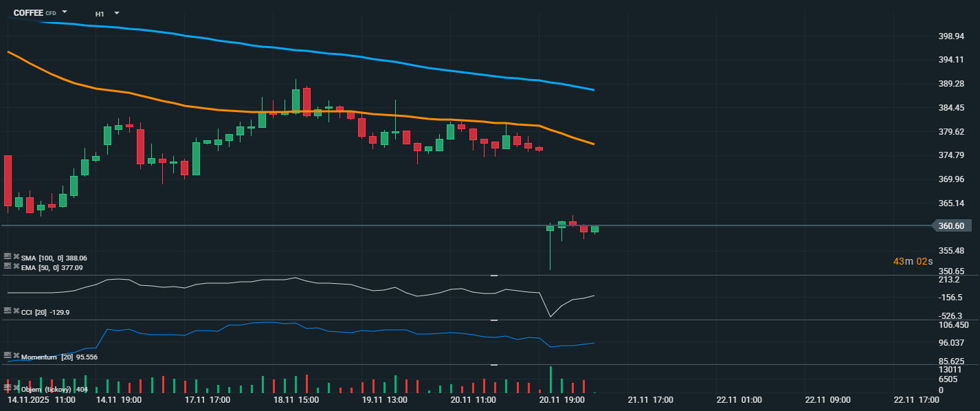Open Momentum indicator settings icon

tap(8, 356)
